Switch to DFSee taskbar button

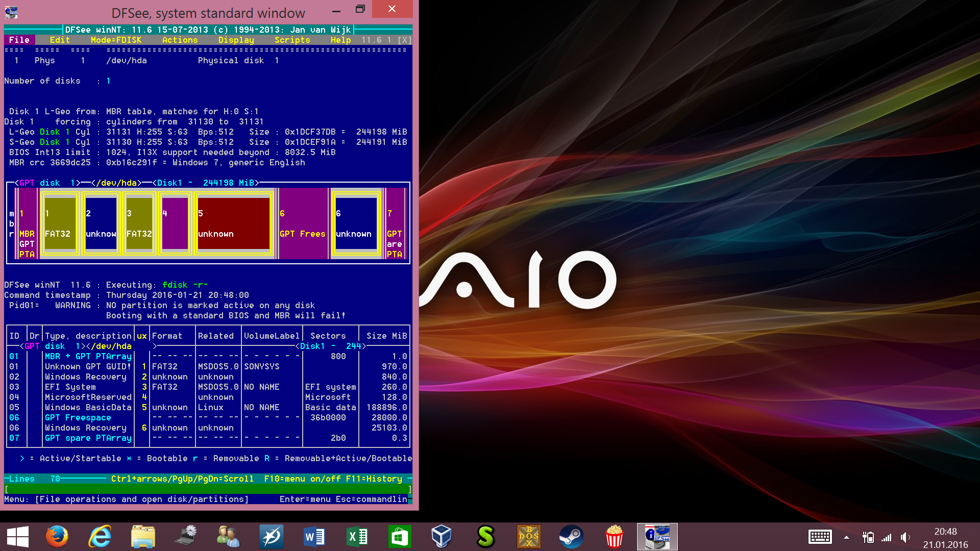[x=657, y=537]
